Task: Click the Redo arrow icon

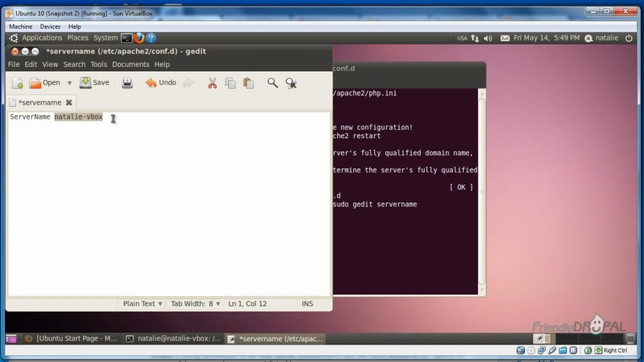Action: [189, 83]
